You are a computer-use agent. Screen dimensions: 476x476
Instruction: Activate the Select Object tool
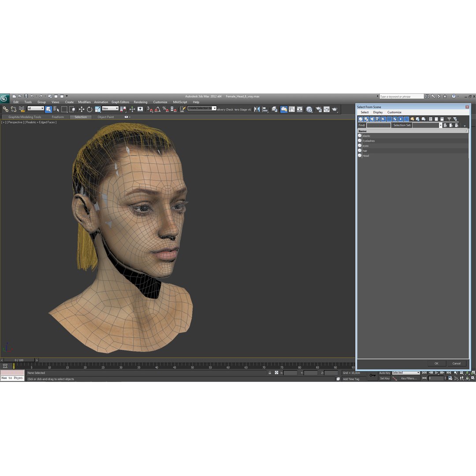(48, 109)
